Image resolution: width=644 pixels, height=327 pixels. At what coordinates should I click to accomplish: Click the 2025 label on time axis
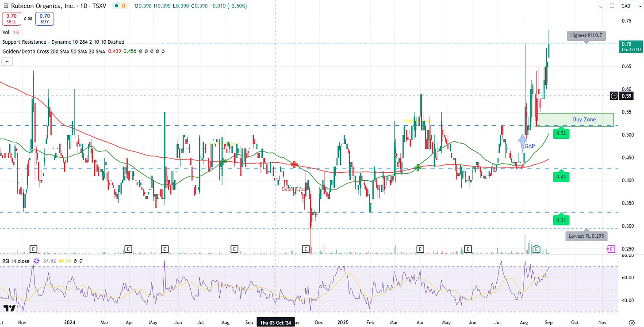pyautogui.click(x=342, y=322)
